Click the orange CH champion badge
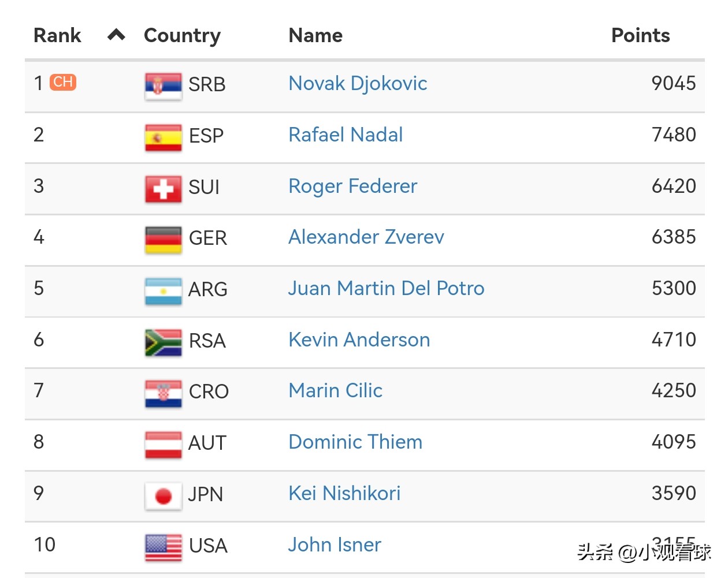 tap(63, 82)
